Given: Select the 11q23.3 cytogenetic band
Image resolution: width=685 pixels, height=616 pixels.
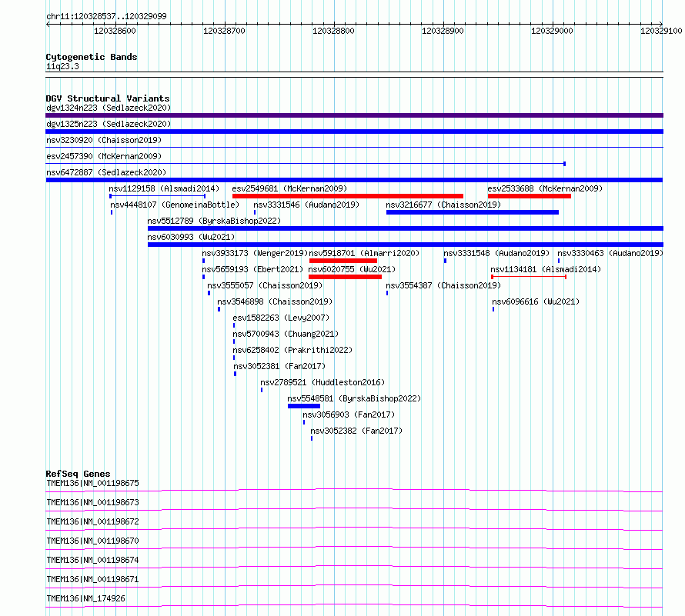Looking at the screenshot, I should point(62,66).
